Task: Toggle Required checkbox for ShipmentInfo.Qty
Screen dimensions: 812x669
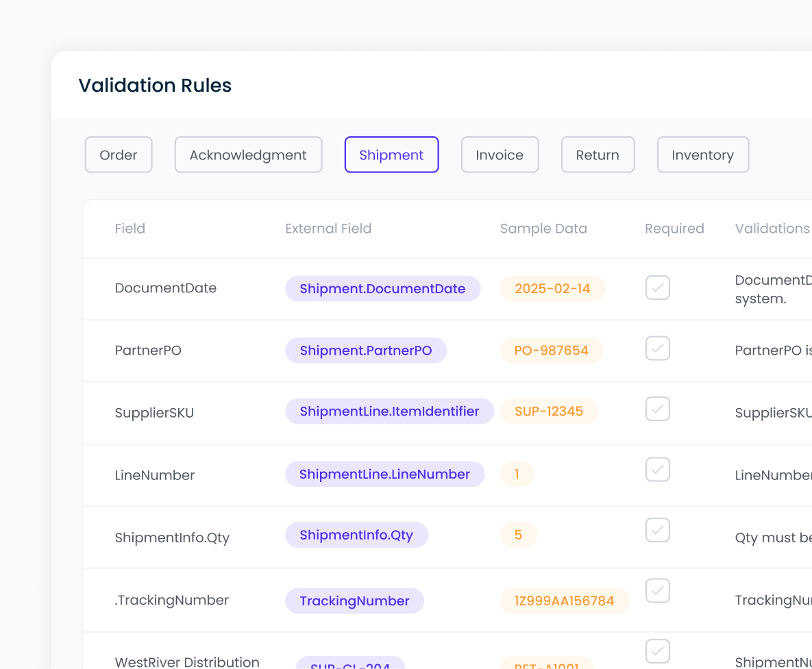Action: click(x=657, y=530)
